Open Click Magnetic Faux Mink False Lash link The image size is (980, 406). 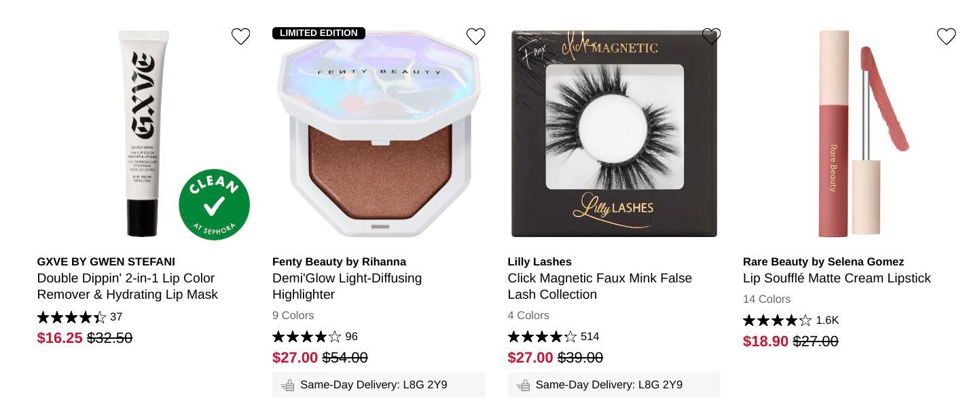tap(600, 287)
